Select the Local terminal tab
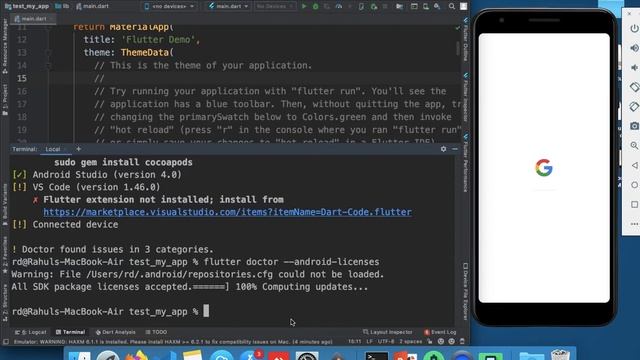 (x=53, y=149)
